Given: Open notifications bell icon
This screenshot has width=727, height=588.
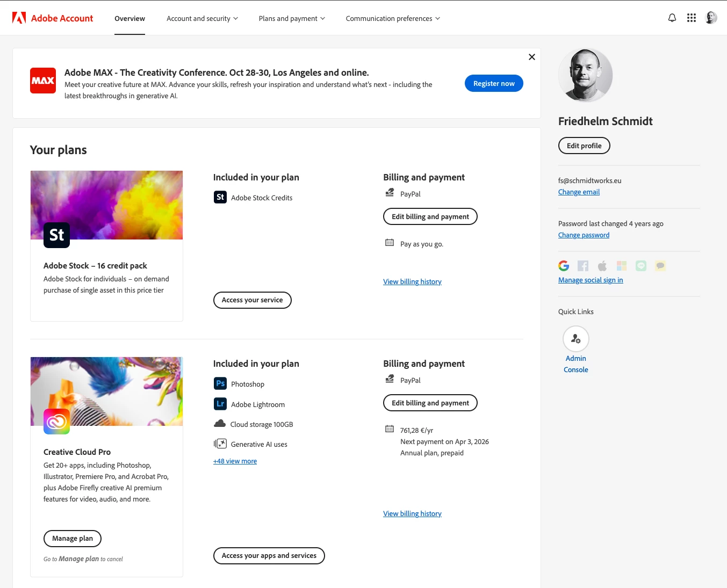Looking at the screenshot, I should pos(672,18).
